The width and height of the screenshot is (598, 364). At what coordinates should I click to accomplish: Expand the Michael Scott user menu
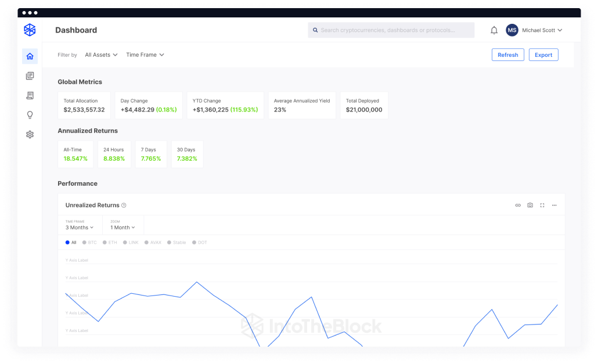pyautogui.click(x=542, y=30)
